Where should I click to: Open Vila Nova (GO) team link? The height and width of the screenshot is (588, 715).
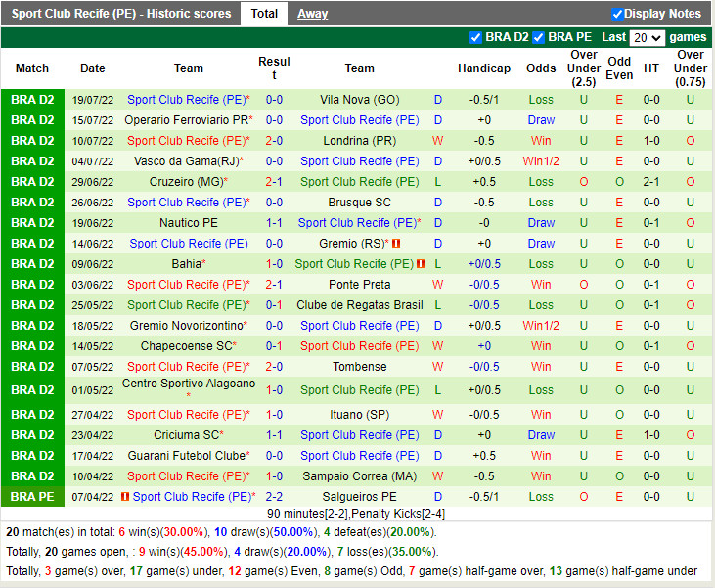click(x=359, y=100)
